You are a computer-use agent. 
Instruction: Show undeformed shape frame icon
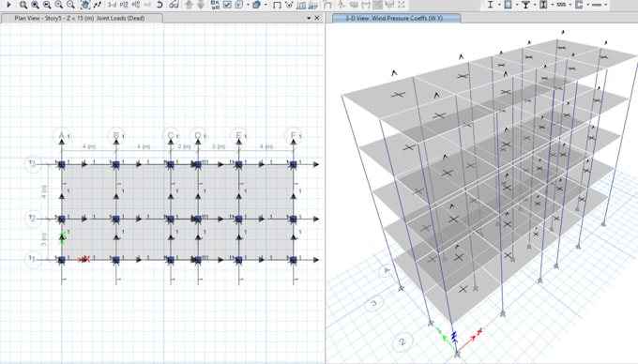click(x=277, y=5)
